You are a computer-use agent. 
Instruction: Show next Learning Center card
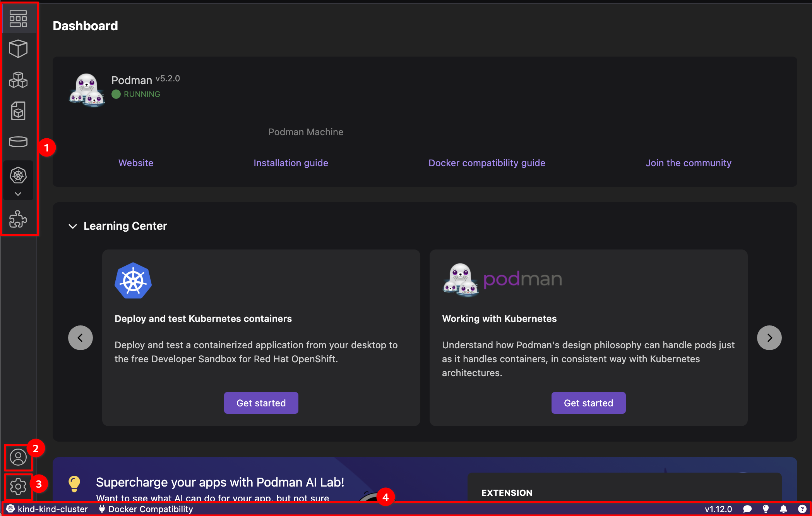click(769, 338)
